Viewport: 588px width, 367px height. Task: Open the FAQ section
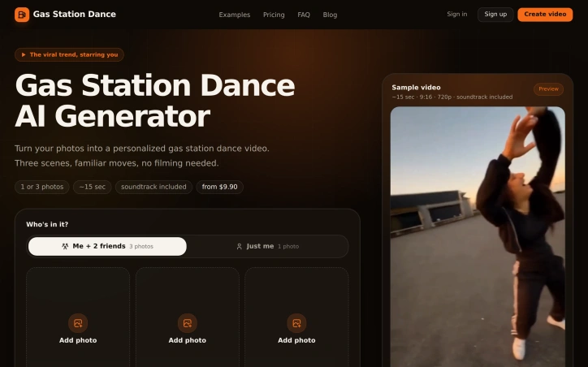(x=304, y=15)
